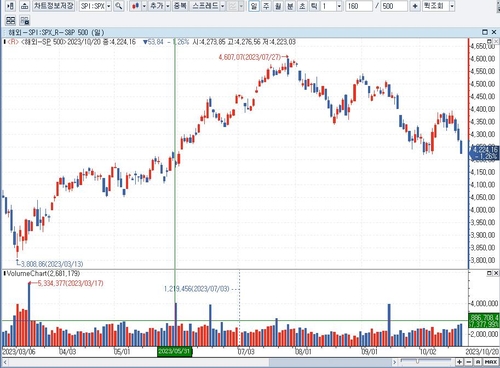
Task: Close the VolumeChart pane
Action: 495,273
